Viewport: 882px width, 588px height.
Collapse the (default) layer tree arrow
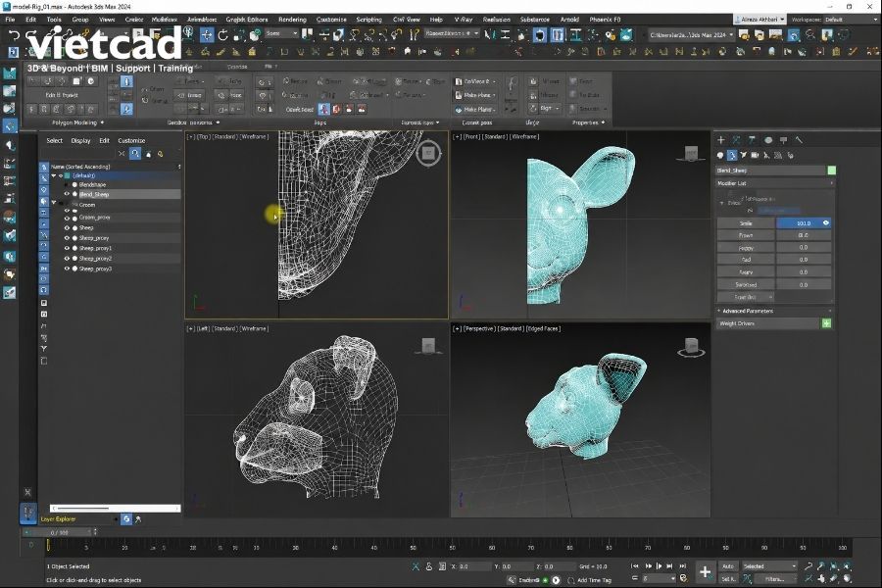(54, 175)
